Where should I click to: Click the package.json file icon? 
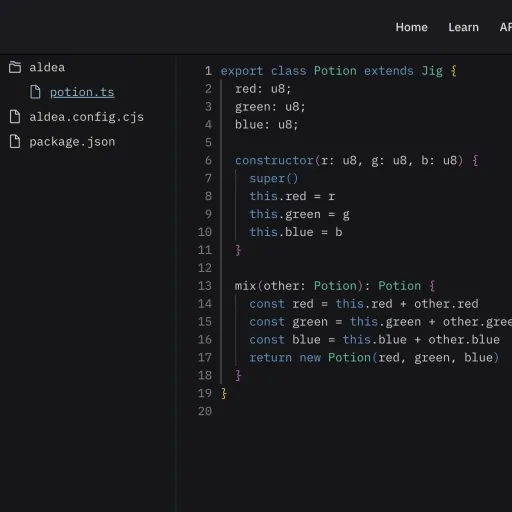click(x=15, y=141)
